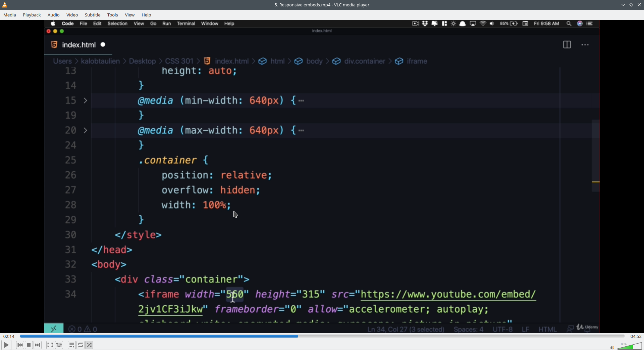Click the div.container breadcrumb
Viewport: 644px width, 350px height.
365,61
